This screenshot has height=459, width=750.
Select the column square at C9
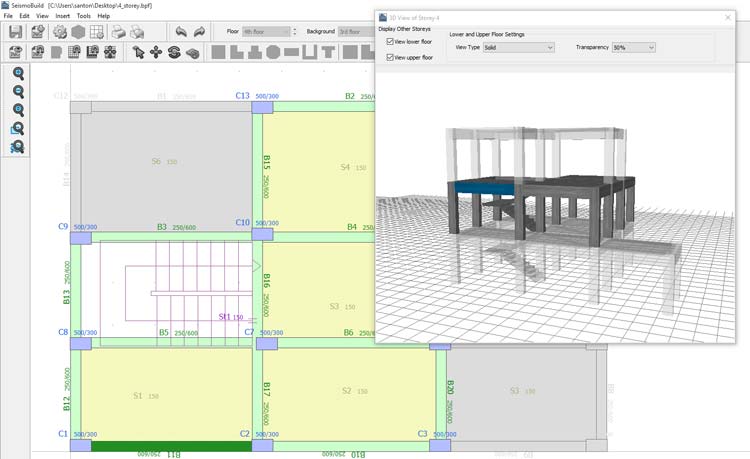tap(81, 238)
